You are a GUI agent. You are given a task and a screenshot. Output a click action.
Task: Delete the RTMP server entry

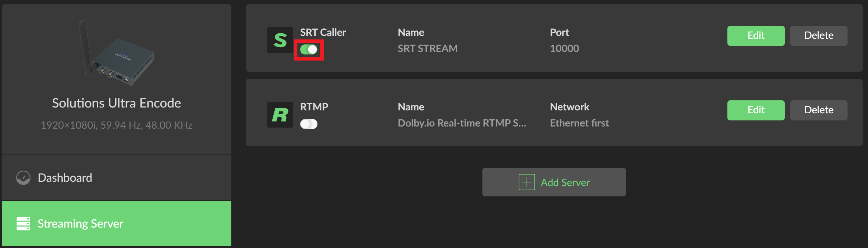(x=819, y=110)
